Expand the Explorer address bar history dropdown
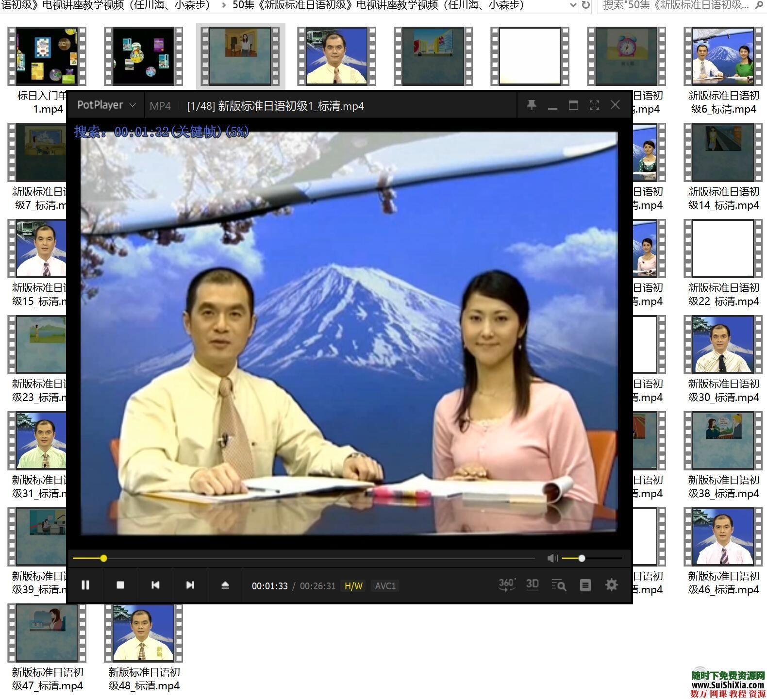This screenshot has height=700, width=767. coord(573,5)
